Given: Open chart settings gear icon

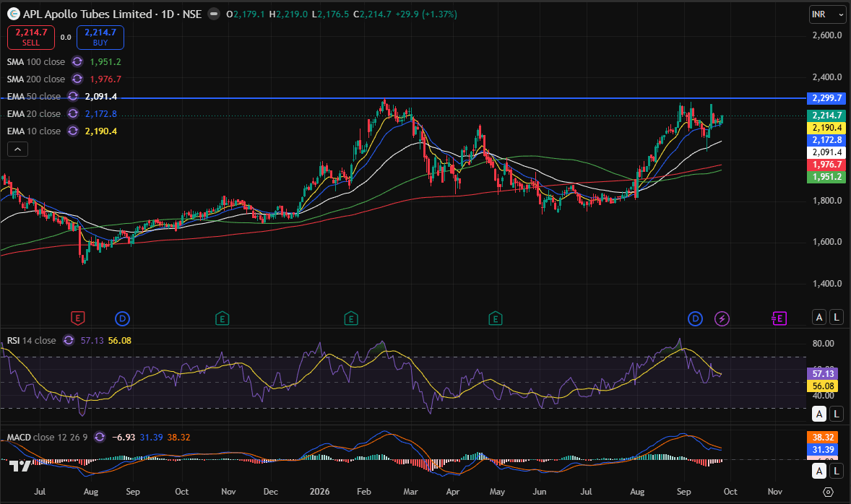Looking at the screenshot, I should [x=828, y=492].
